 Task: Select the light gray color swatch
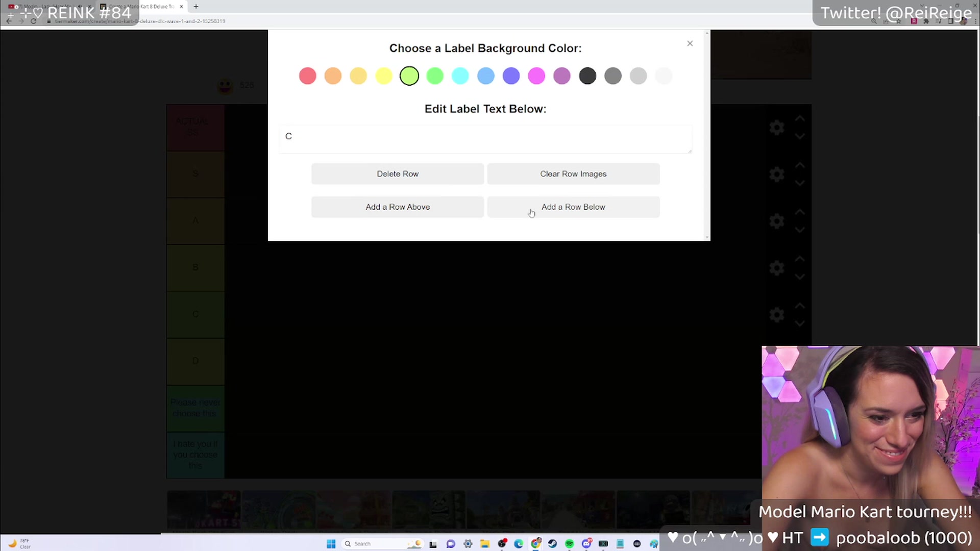[x=639, y=76]
